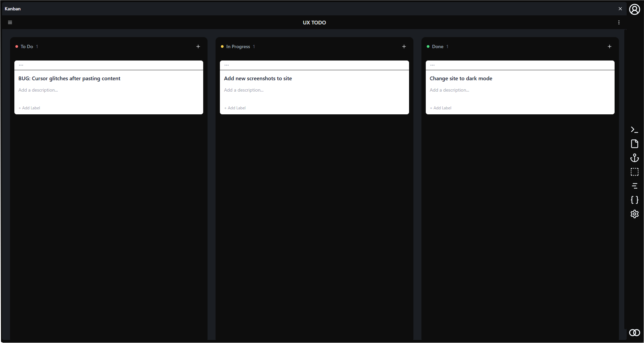Click the red status dot beside To Do
This screenshot has width=644, height=343.
tap(17, 46)
